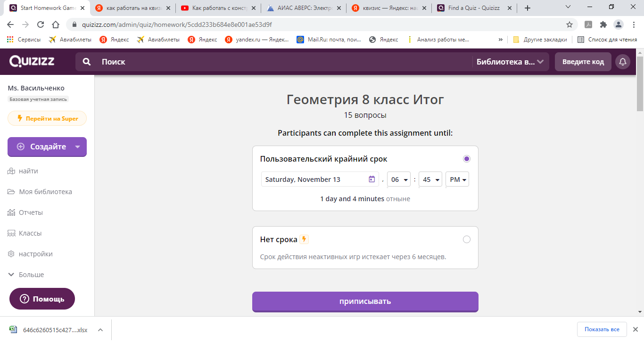Close the Find a Quiz tab
This screenshot has height=343, width=644.
tap(509, 8)
